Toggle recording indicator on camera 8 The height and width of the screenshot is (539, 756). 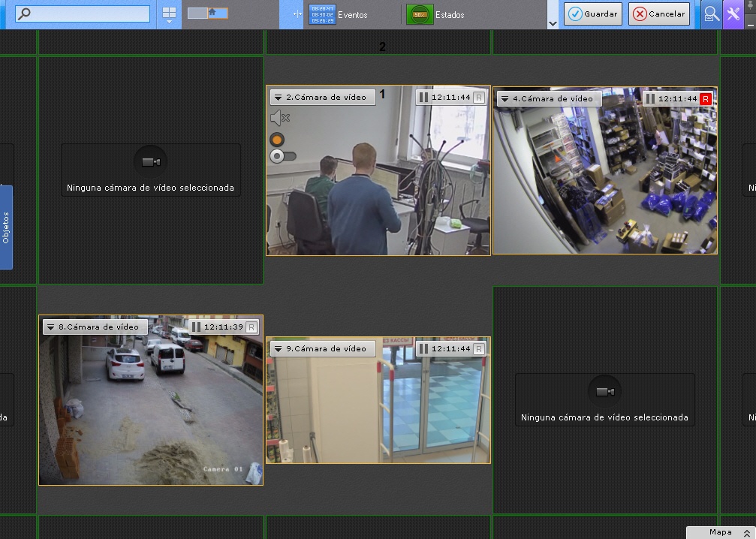tap(251, 327)
